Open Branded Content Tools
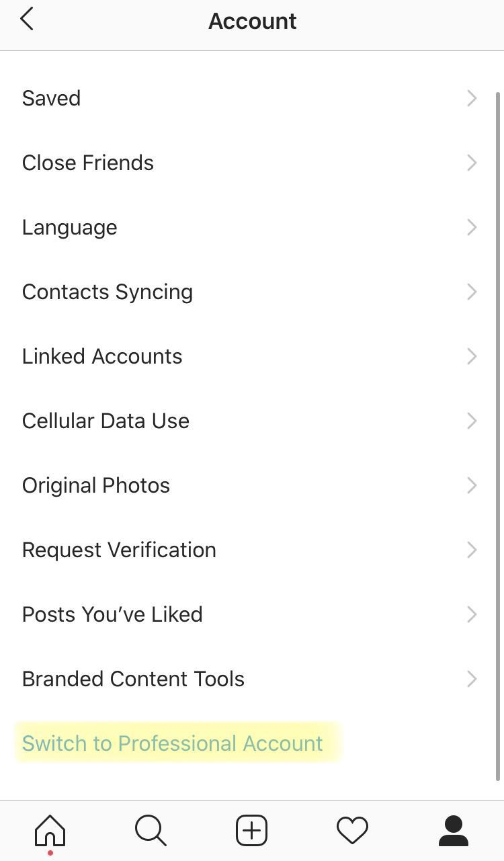Viewport: 504px width, 861px height. click(x=133, y=679)
